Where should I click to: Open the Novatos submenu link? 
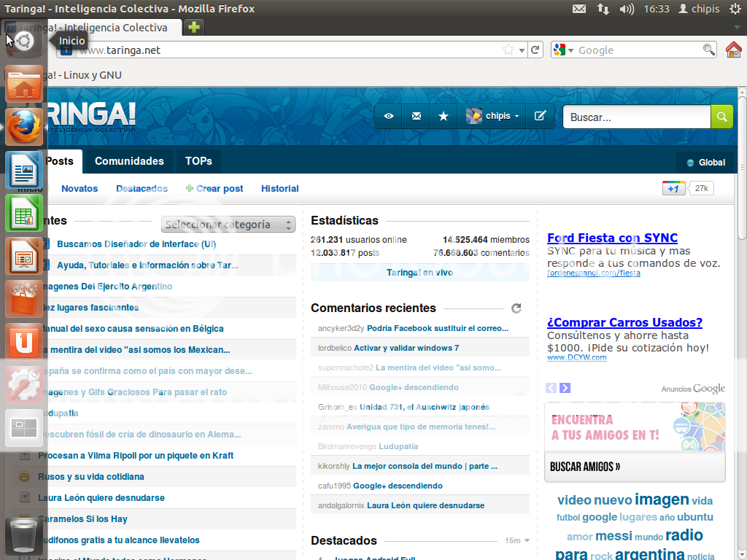tap(80, 189)
